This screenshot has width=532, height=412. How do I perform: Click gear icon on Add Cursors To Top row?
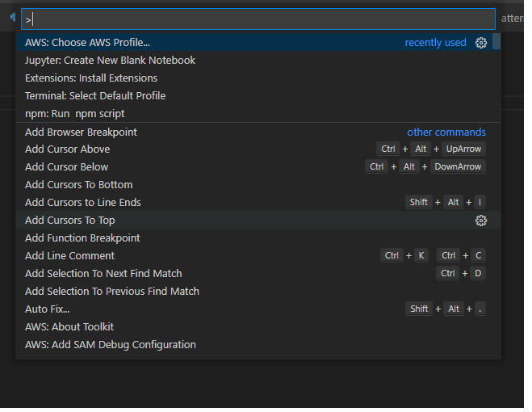(x=481, y=221)
